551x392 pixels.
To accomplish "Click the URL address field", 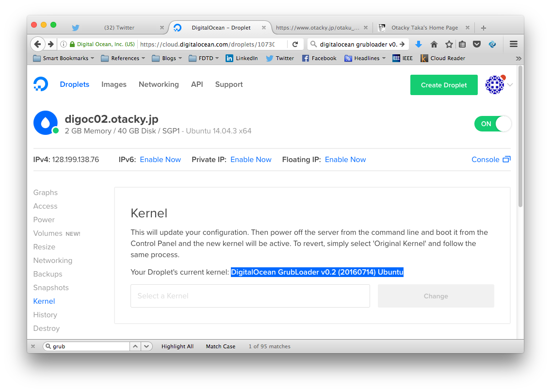I will pos(207,44).
